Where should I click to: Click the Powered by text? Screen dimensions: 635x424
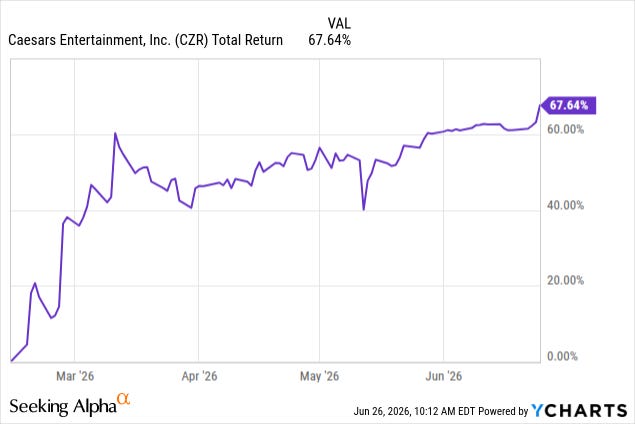pyautogui.click(x=503, y=411)
